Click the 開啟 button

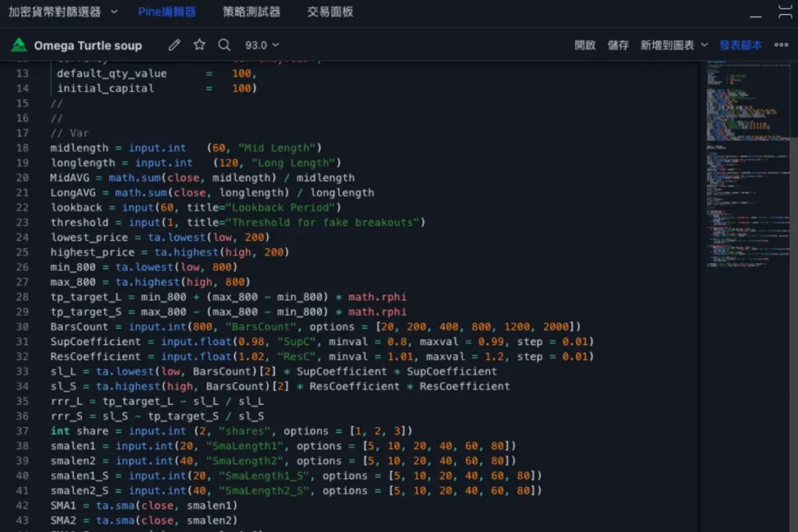[x=584, y=45]
